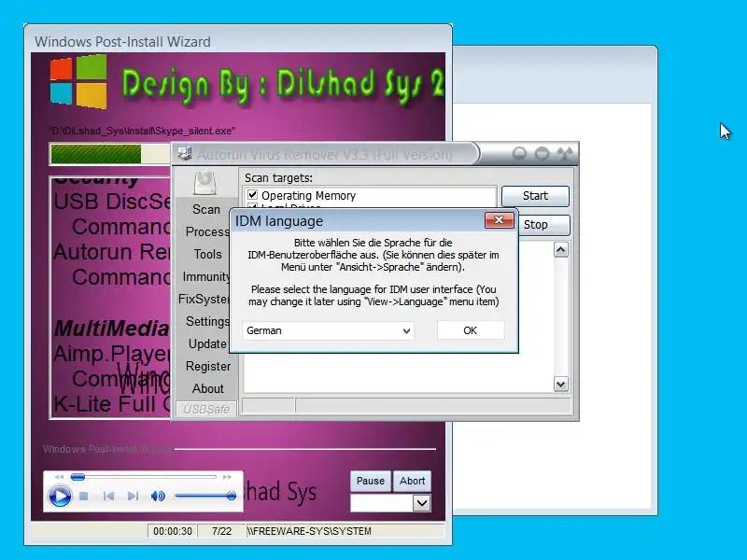The width and height of the screenshot is (747, 560).
Task: Close Autorun Virus Remover with the radiation icon
Action: click(566, 153)
